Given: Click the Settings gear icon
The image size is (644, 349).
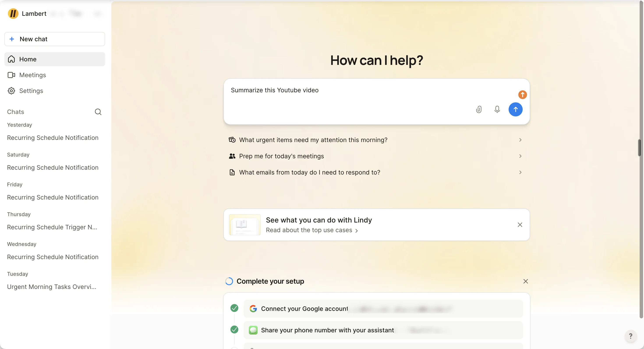Looking at the screenshot, I should (x=11, y=91).
